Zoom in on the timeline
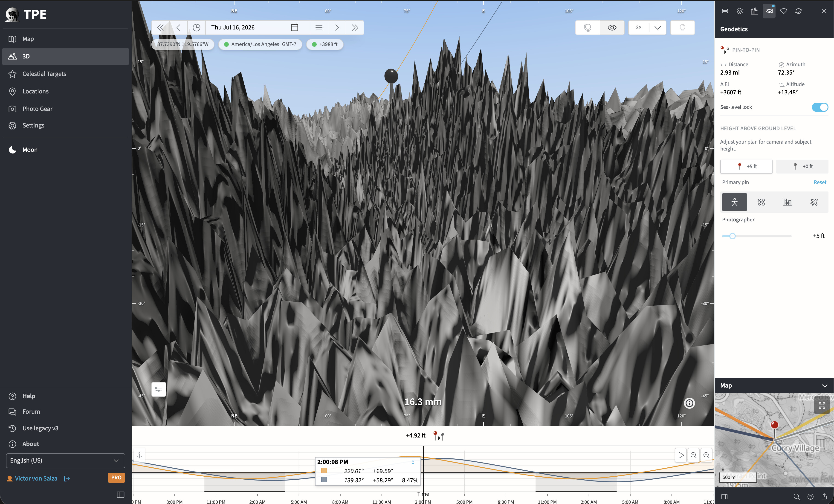 pos(707,455)
